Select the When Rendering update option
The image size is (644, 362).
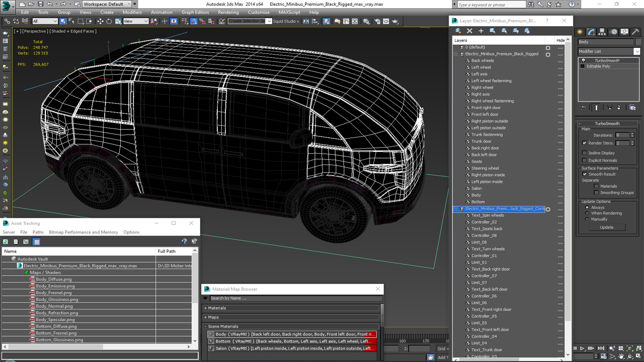click(587, 213)
